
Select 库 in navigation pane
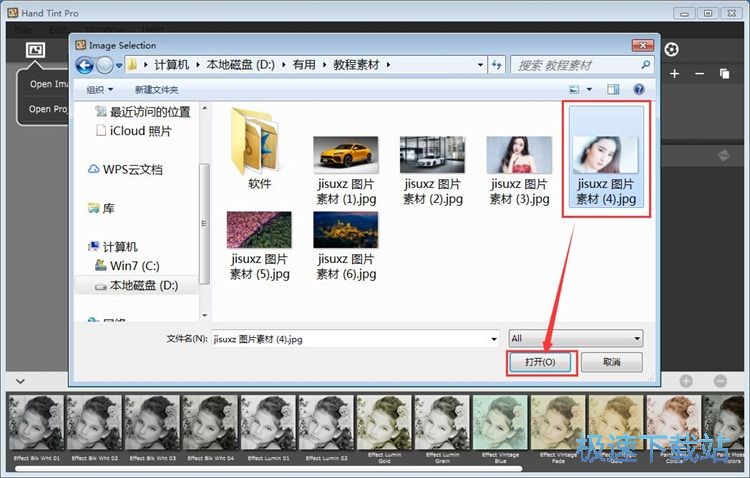click(101, 208)
